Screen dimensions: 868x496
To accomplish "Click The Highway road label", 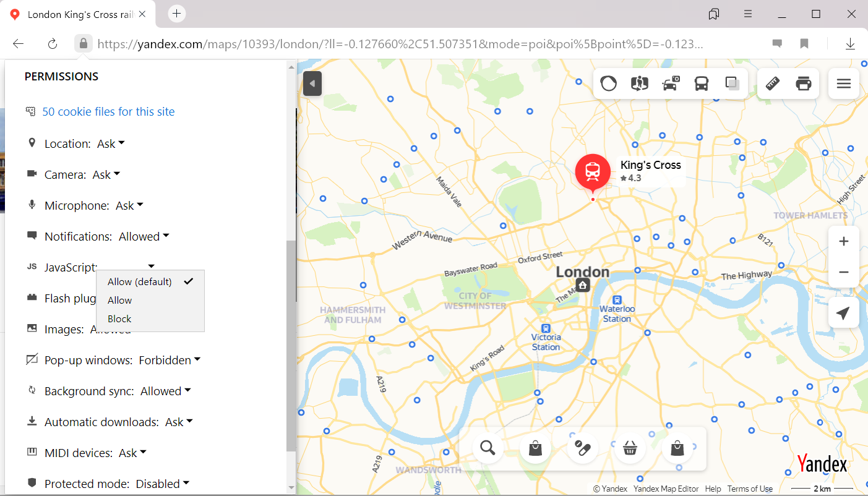I will pyautogui.click(x=747, y=275).
